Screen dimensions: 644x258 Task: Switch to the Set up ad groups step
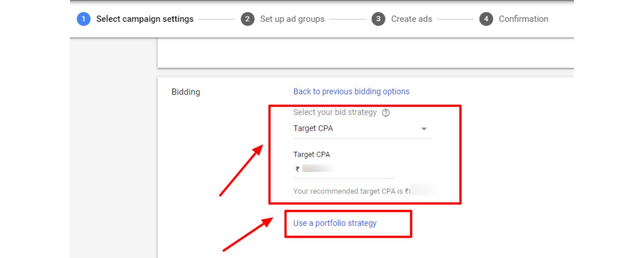tap(292, 19)
